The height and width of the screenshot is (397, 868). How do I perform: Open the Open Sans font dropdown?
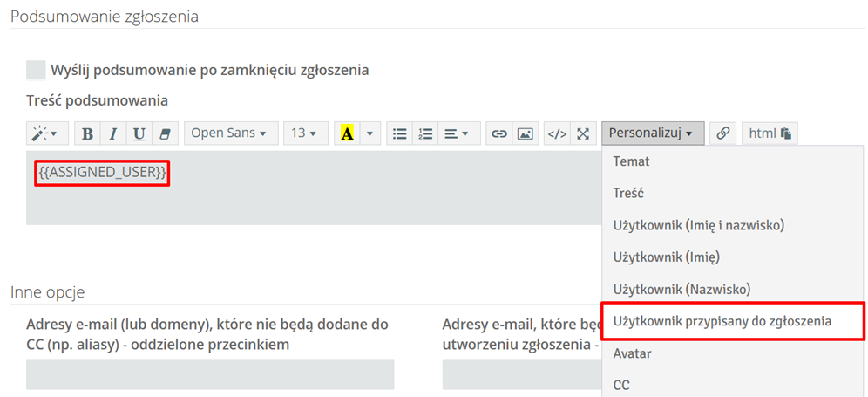[231, 133]
